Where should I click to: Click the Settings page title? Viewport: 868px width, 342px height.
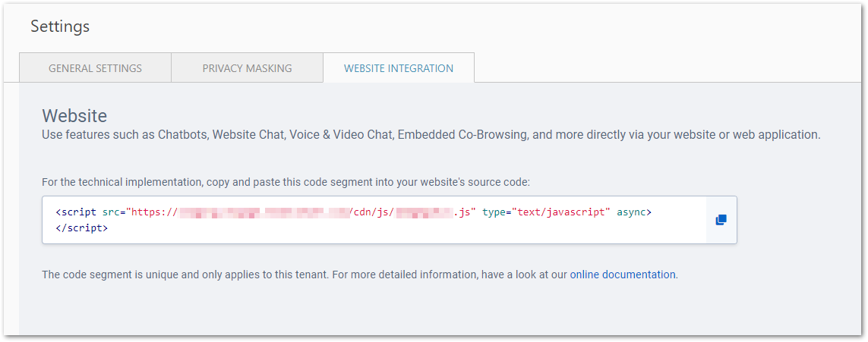pos(60,26)
